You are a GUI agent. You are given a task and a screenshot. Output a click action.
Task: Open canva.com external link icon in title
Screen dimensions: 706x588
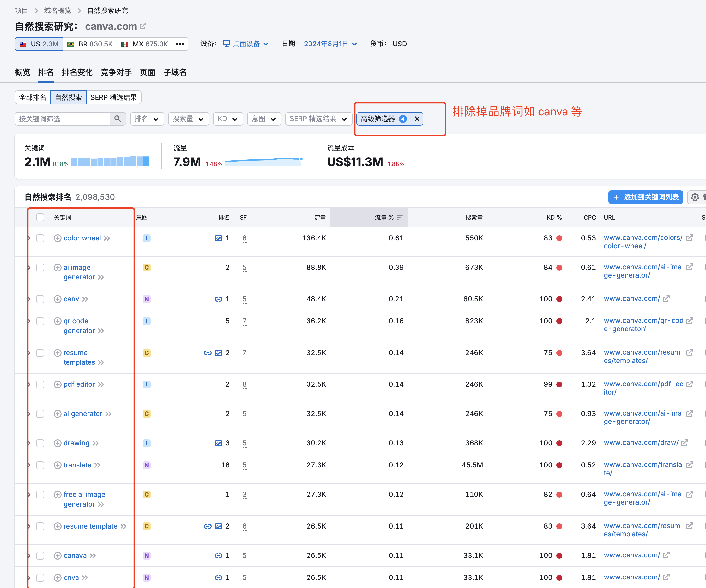pos(143,26)
